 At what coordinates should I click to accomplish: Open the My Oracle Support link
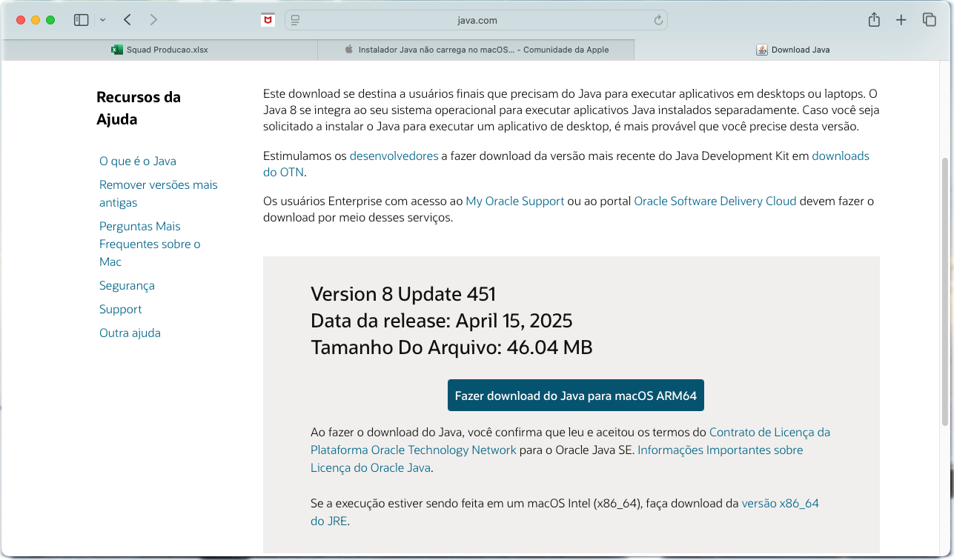(x=515, y=201)
